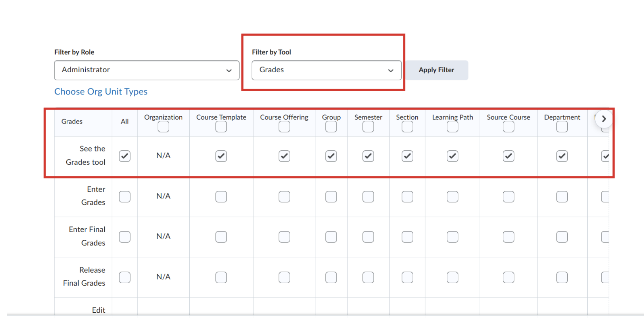Enable Enter Final Grades for Department
This screenshot has height=321, width=644.
coord(562,237)
